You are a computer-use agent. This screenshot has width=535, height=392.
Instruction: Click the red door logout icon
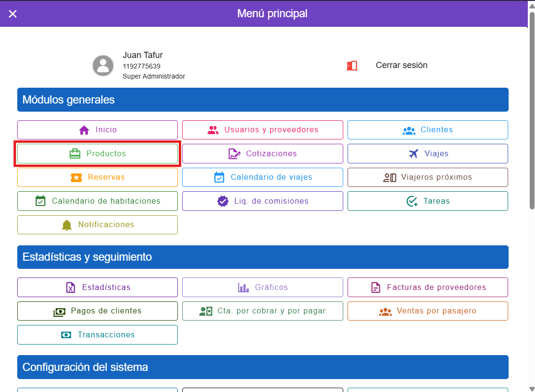(x=352, y=66)
